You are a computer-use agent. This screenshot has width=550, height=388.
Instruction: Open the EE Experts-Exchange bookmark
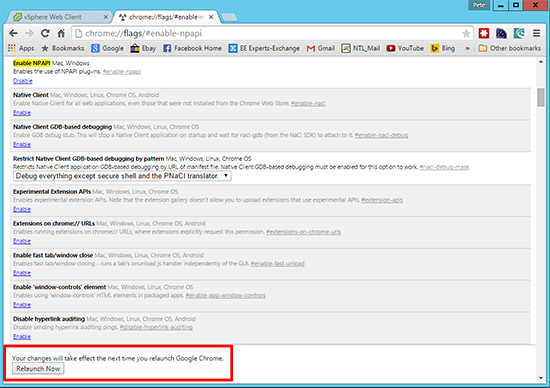[264, 48]
